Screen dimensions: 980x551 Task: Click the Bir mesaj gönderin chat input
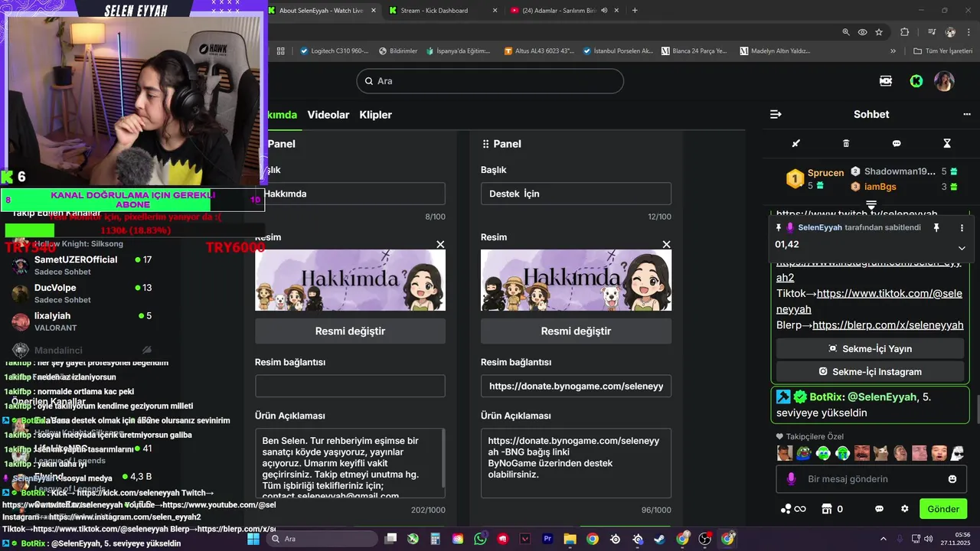point(870,479)
